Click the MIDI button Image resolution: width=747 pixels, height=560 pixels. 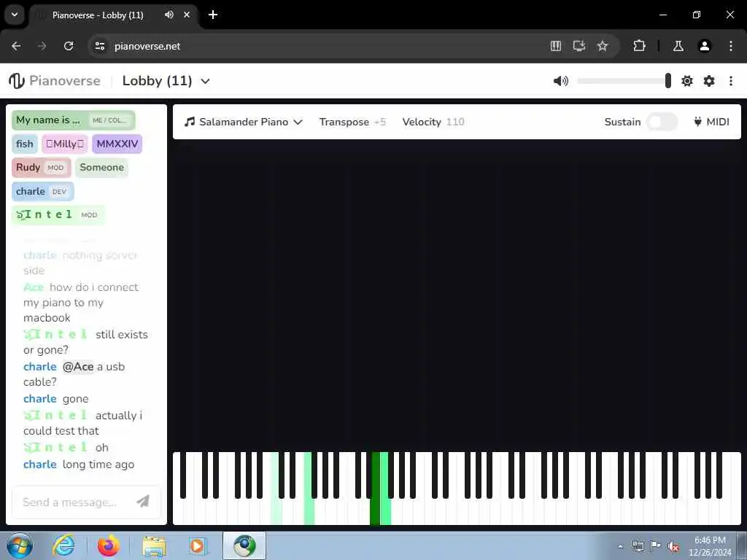tap(712, 122)
